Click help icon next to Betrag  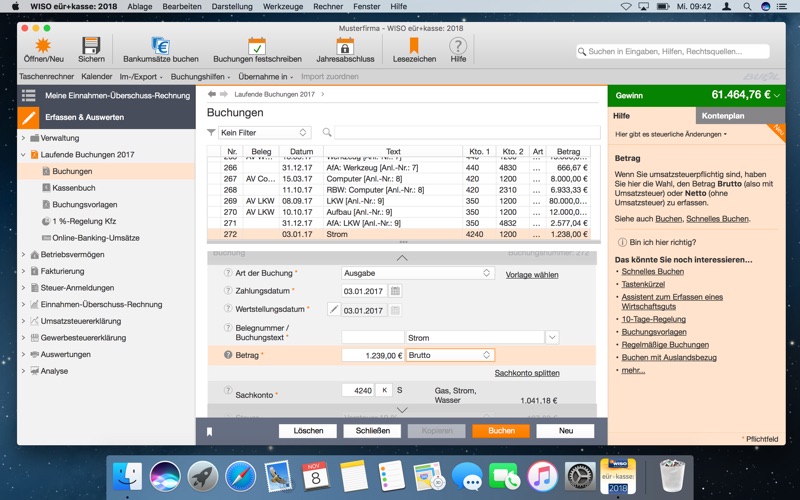(228, 355)
